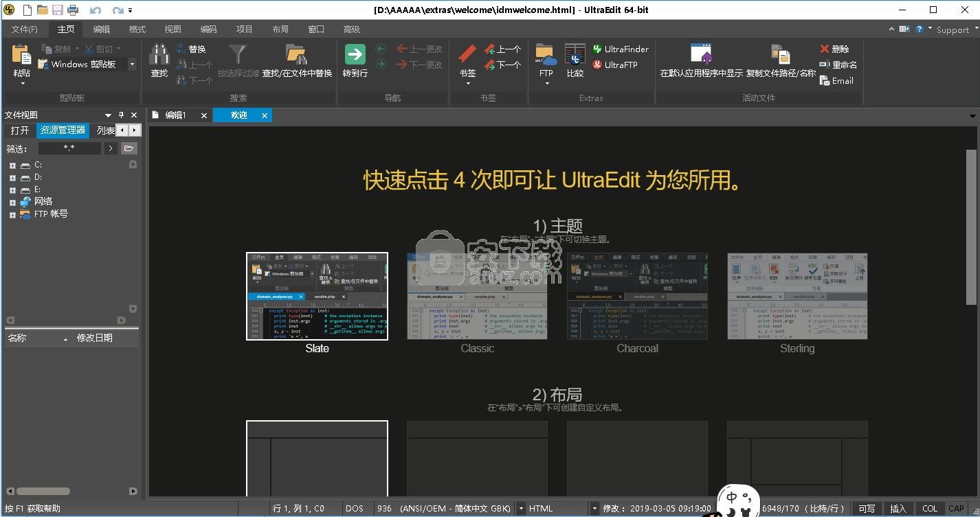This screenshot has width=980, height=517.
Task: Switch to the 视图 ribbon tab
Action: [x=173, y=30]
